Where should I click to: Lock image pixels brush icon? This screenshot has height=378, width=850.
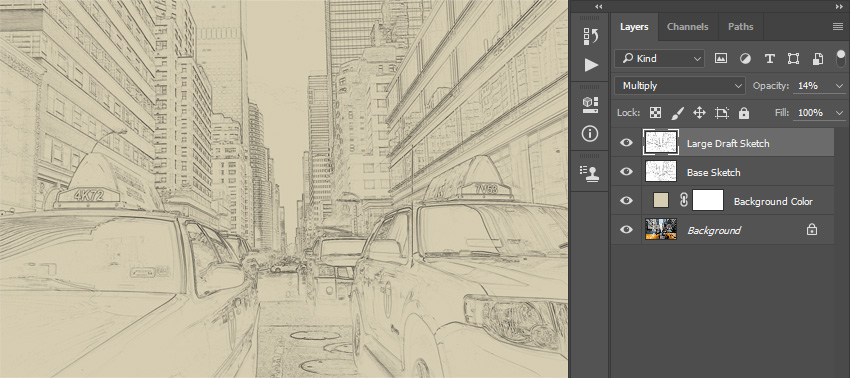pos(678,113)
